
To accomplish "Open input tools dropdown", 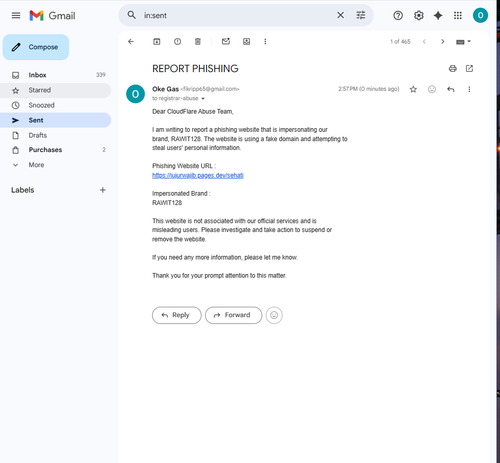I will point(463,42).
